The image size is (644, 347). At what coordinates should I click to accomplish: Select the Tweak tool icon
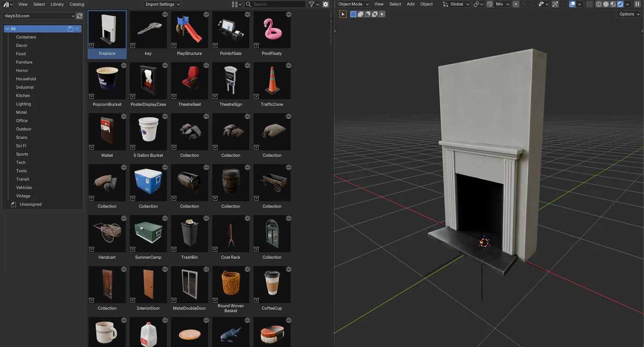[343, 14]
